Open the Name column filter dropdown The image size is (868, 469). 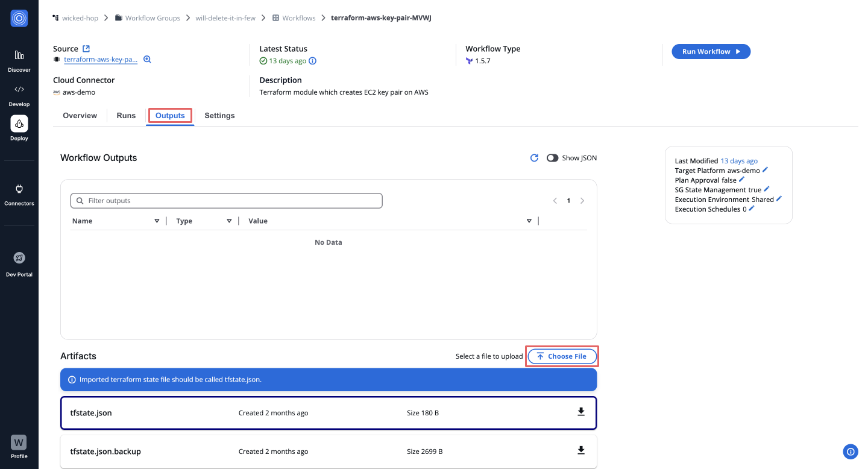point(157,221)
